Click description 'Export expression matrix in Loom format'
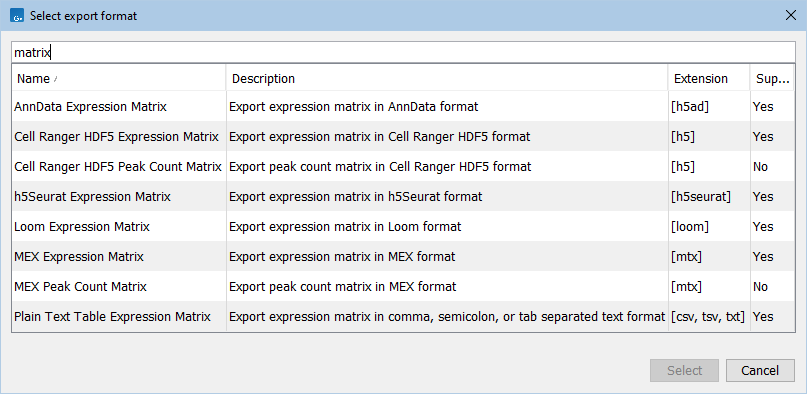 [x=345, y=226]
